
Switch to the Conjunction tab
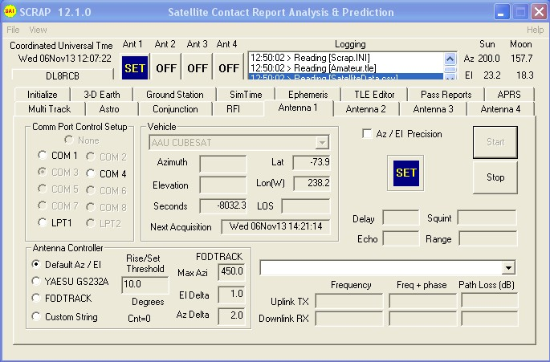click(x=175, y=109)
